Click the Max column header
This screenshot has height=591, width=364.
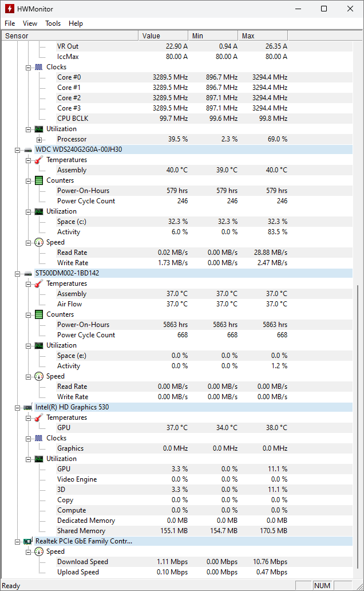tap(262, 36)
